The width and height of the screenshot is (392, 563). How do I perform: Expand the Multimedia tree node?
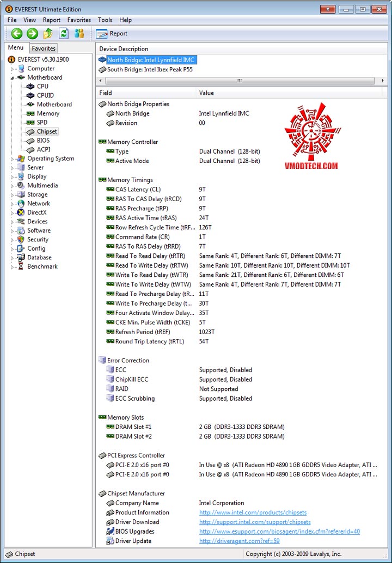point(12,186)
